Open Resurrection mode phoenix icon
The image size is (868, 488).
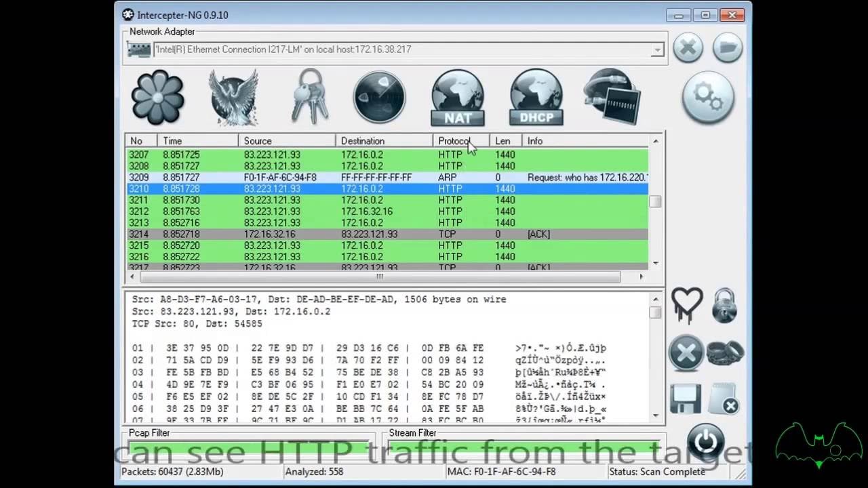pyautogui.click(x=234, y=97)
